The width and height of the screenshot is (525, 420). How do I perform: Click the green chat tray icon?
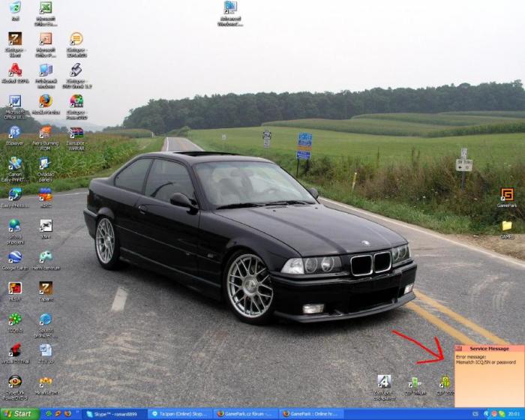(x=502, y=414)
